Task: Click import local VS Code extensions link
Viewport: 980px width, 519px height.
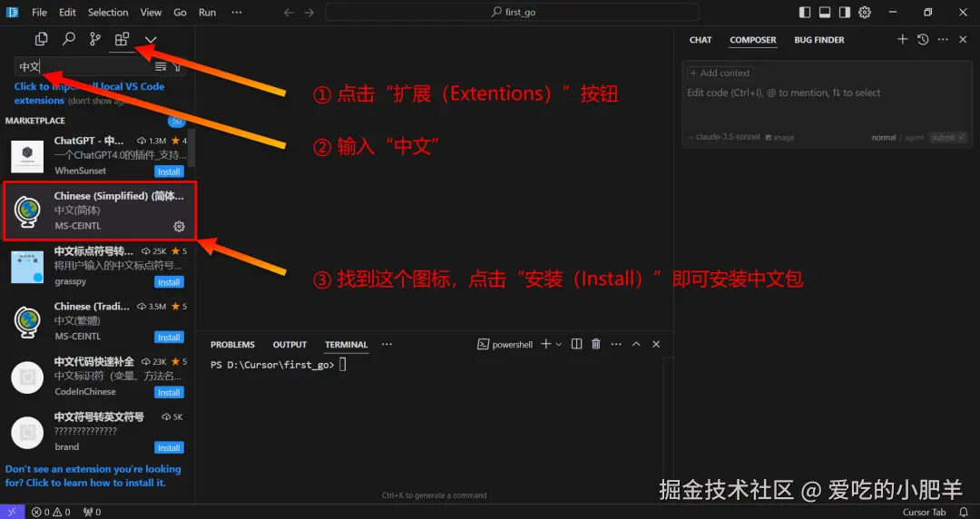Action: coord(89,93)
